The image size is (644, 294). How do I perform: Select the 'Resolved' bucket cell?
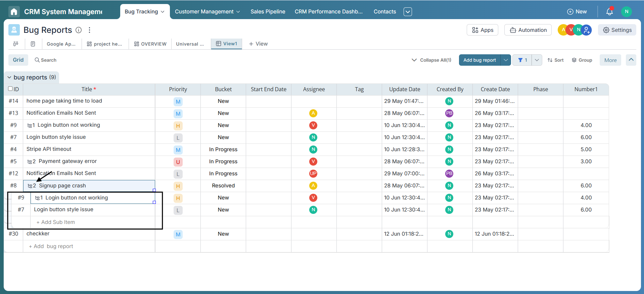[223, 186]
